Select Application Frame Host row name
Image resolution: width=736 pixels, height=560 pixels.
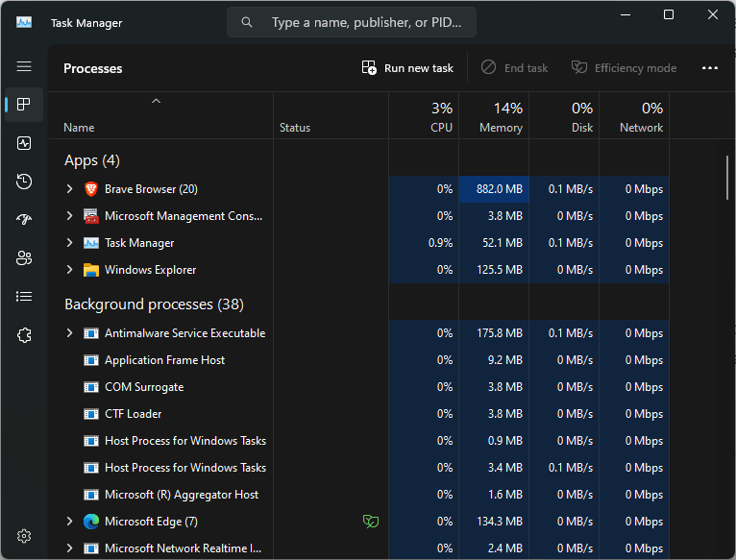164,360
